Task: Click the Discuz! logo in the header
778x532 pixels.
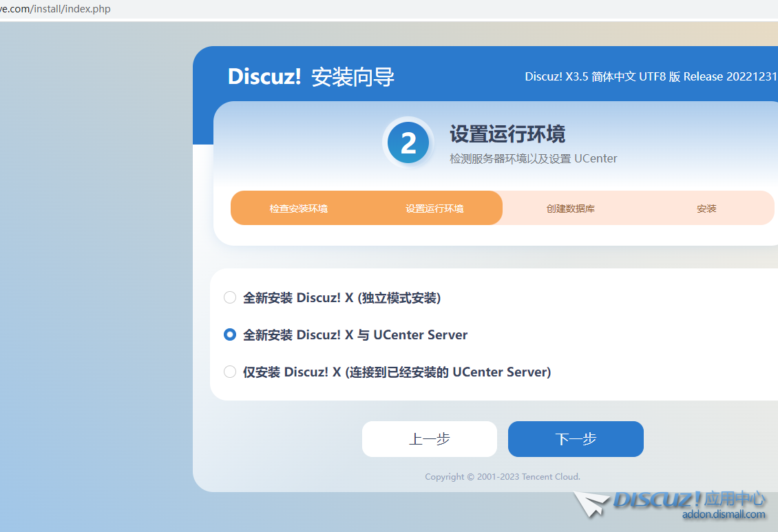Action: coord(264,76)
